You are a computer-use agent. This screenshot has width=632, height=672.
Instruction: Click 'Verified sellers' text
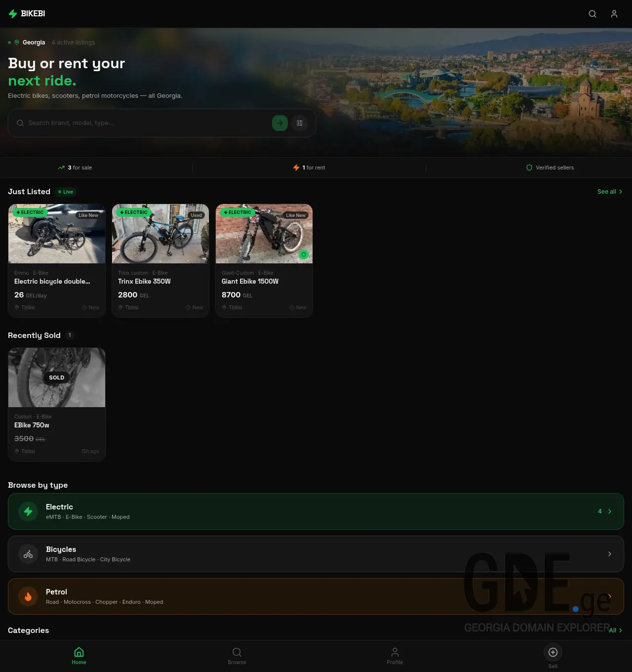click(555, 168)
